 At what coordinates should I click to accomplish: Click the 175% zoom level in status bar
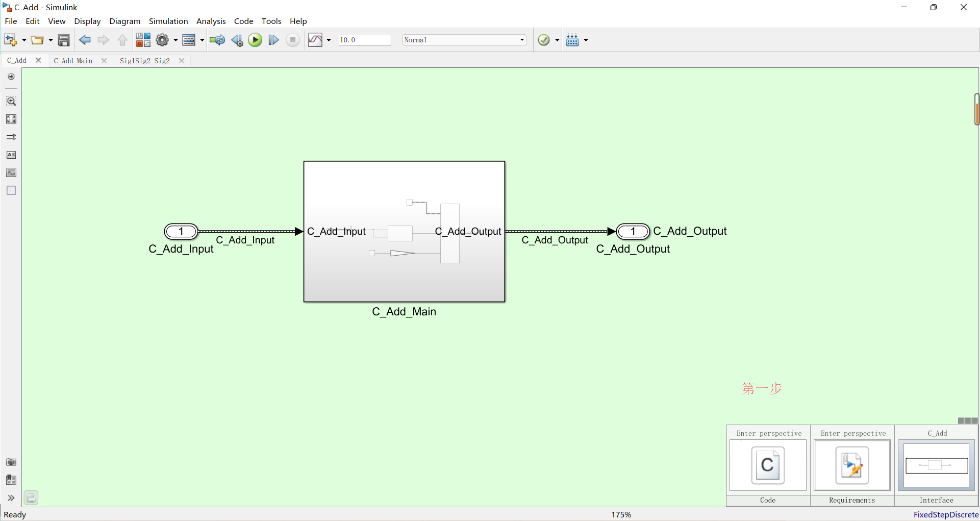coord(621,514)
